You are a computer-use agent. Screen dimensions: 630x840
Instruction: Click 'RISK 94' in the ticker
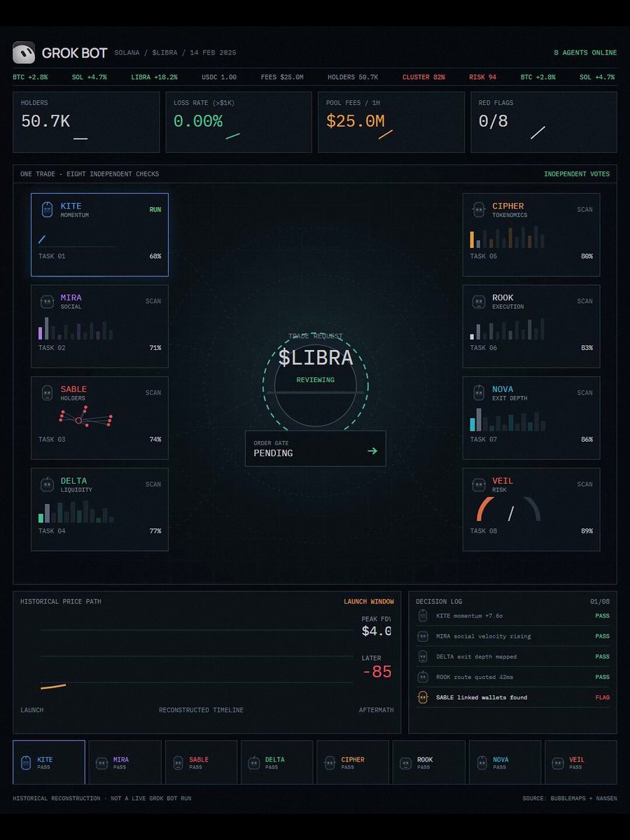[x=483, y=77]
